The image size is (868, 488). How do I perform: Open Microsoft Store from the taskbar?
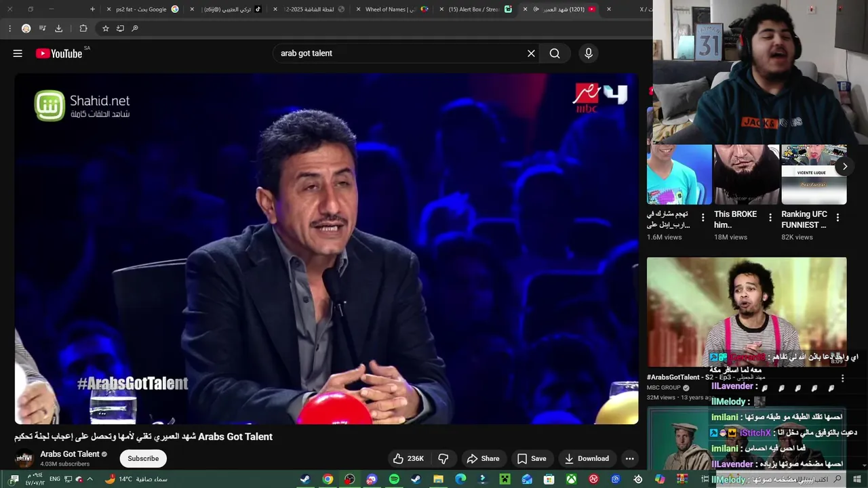click(549, 479)
